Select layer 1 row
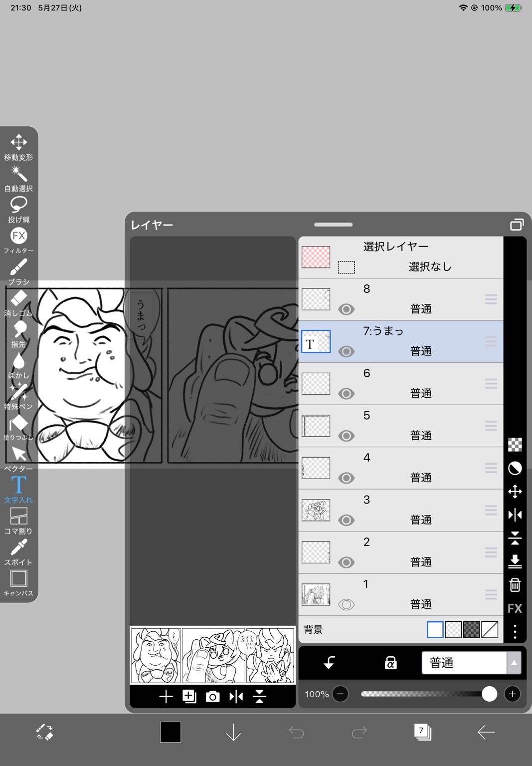The image size is (532, 766). click(401, 594)
